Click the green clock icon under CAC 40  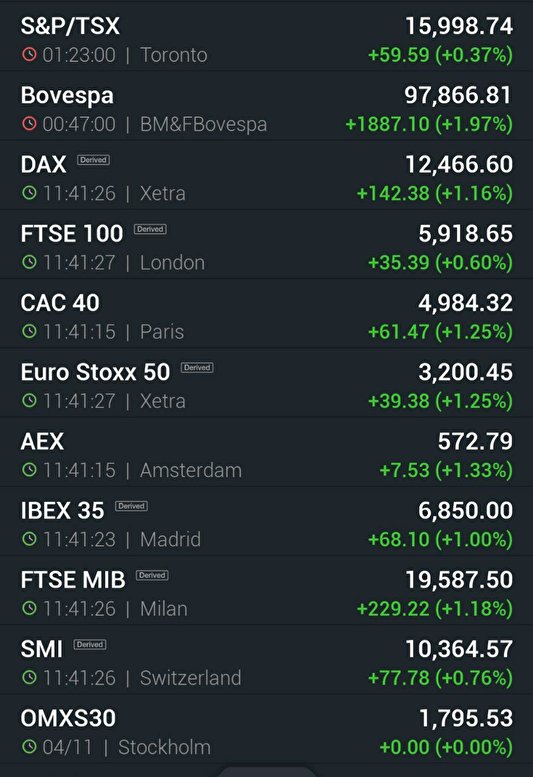tap(29, 331)
